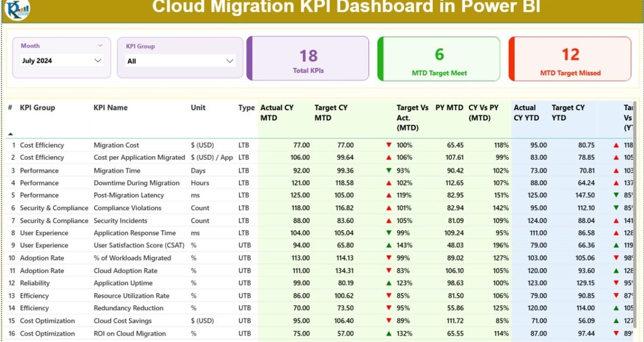Click green up arrow for ROI on Cloud Migration MTD
This screenshot has height=342, width=644.
tap(389, 333)
